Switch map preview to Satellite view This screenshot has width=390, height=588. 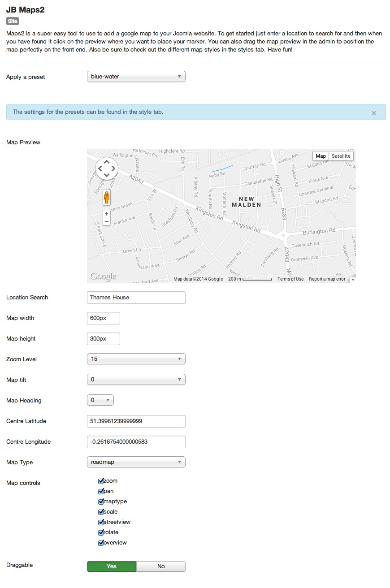click(341, 156)
